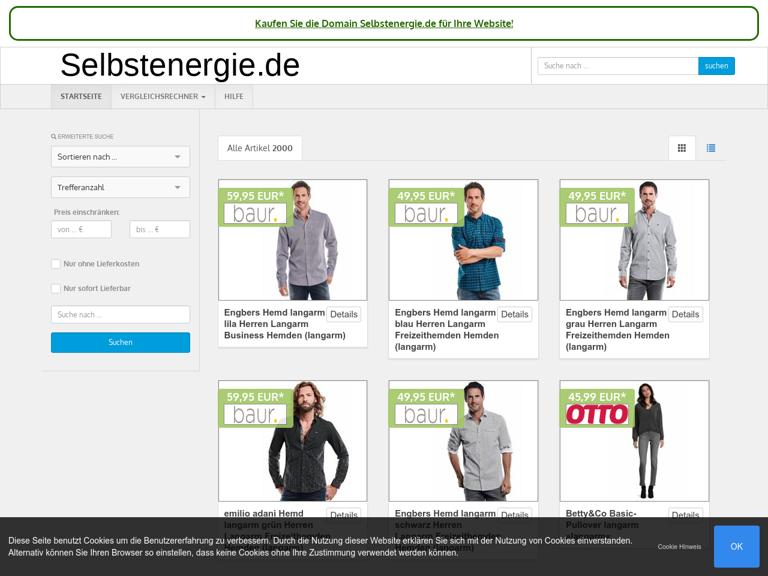The image size is (768, 576).
Task: Click 'bis ... €' price field
Action: [160, 229]
